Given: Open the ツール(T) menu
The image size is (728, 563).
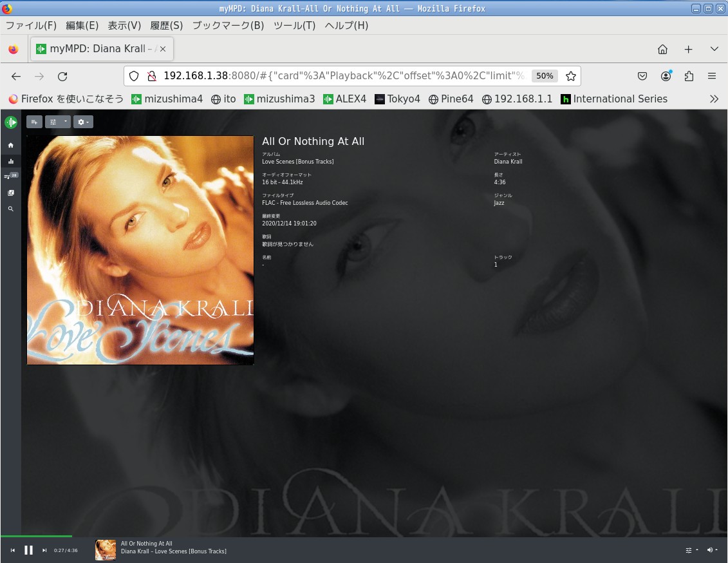Looking at the screenshot, I should [x=294, y=25].
